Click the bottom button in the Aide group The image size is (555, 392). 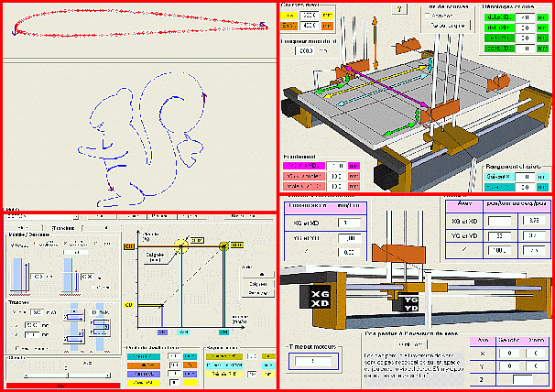[x=258, y=293]
